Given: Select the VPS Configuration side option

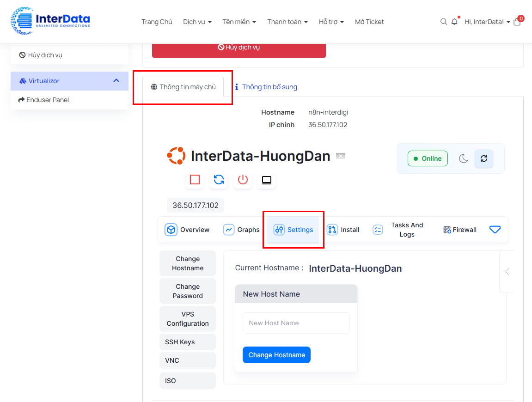Looking at the screenshot, I should (188, 319).
